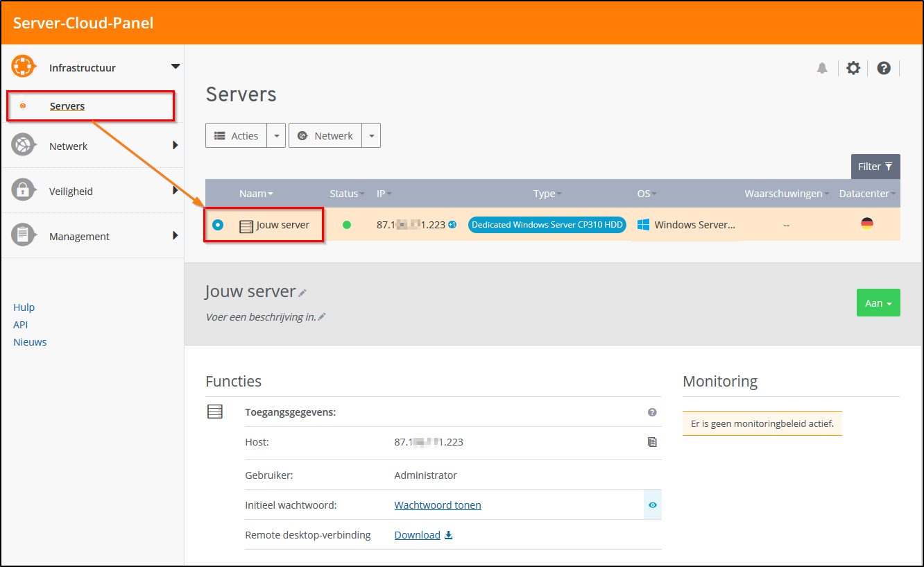The height and width of the screenshot is (567, 924).
Task: Expand the Acties dropdown arrow
Action: point(277,136)
